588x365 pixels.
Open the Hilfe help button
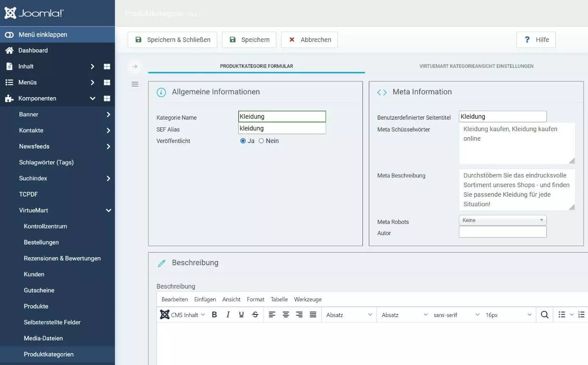pyautogui.click(x=536, y=40)
